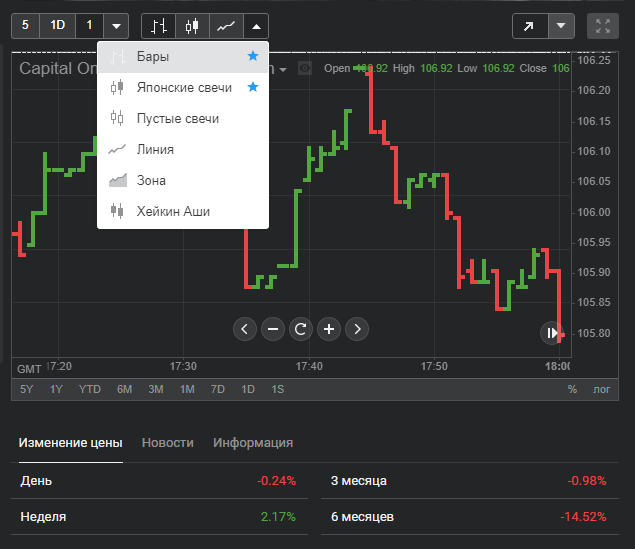Click the line chart toolbar icon
Viewport: 635px width, 549px height.
(226, 25)
